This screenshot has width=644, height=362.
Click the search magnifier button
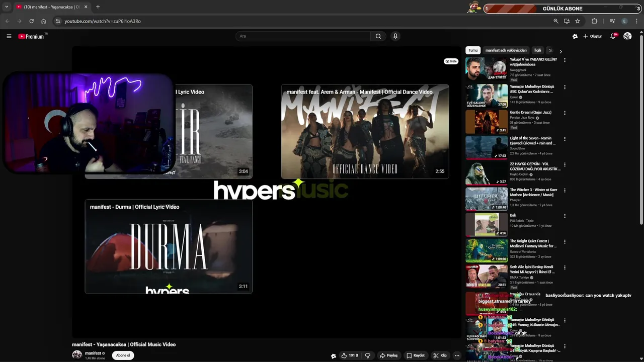pyautogui.click(x=378, y=36)
